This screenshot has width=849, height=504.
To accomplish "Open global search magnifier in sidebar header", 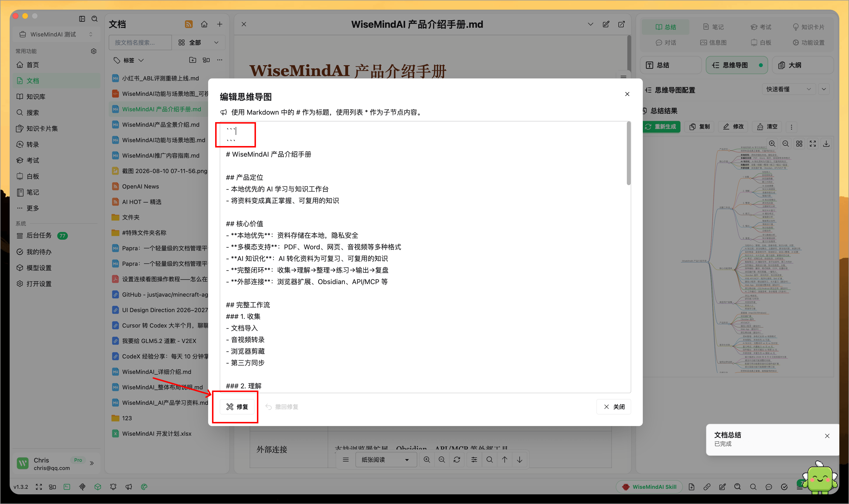I will 95,19.
